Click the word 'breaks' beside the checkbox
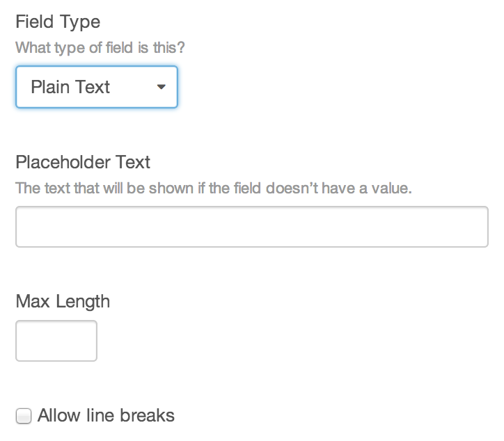The width and height of the screenshot is (504, 441). pyautogui.click(x=147, y=416)
